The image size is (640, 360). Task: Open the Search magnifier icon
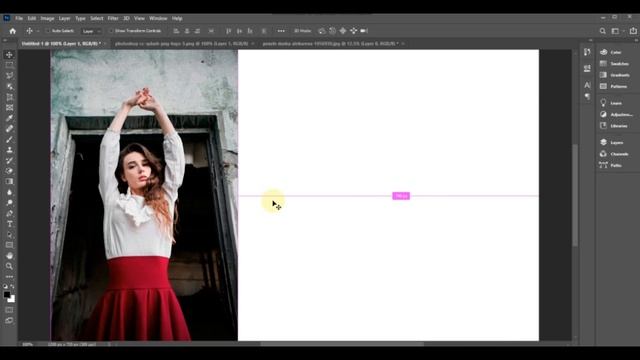(602, 31)
